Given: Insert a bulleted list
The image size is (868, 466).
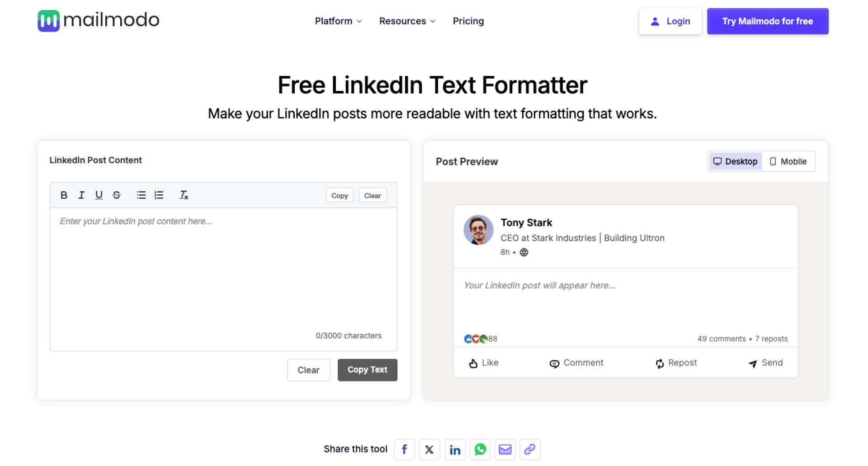Looking at the screenshot, I should (141, 195).
